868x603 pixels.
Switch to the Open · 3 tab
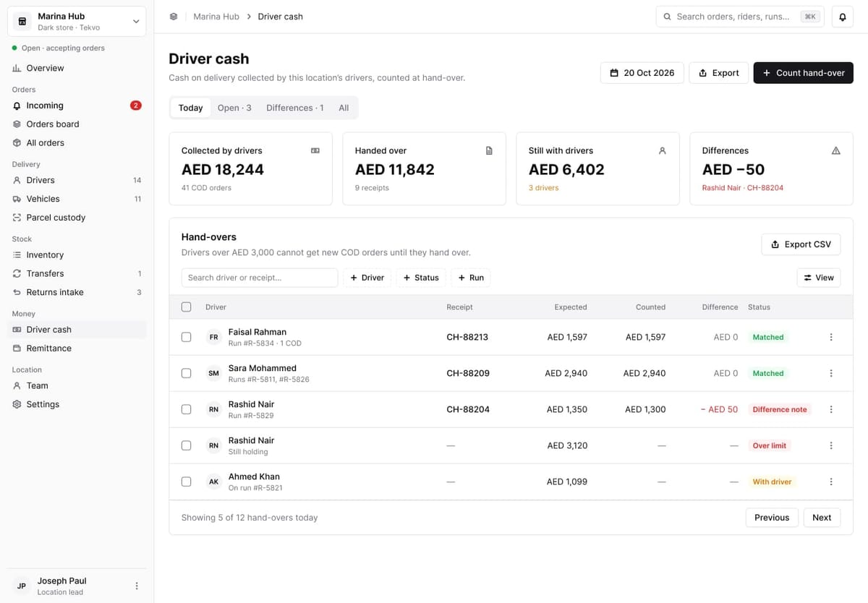pyautogui.click(x=234, y=108)
